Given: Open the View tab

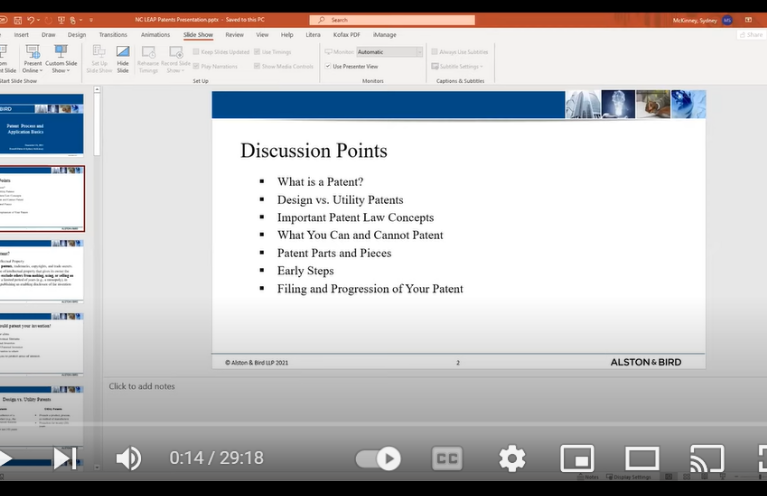Looking at the screenshot, I should (x=262, y=35).
